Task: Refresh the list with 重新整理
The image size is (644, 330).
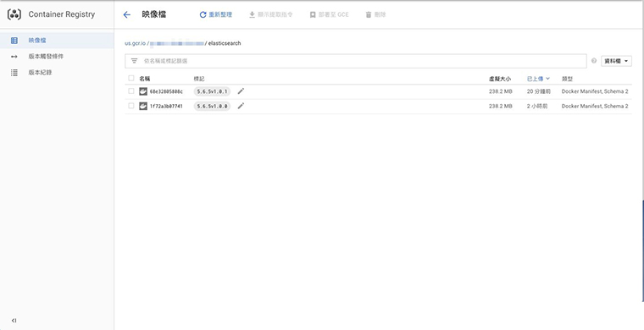Action: (x=215, y=14)
